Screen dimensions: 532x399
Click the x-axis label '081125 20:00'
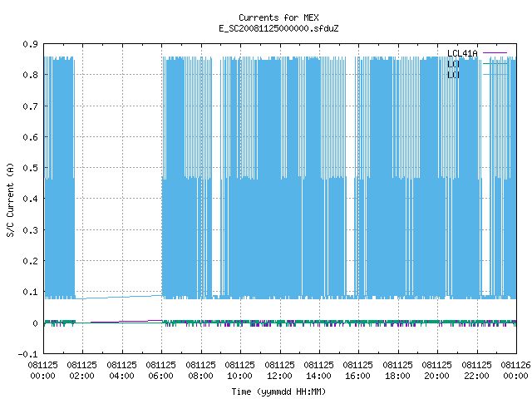(437, 371)
